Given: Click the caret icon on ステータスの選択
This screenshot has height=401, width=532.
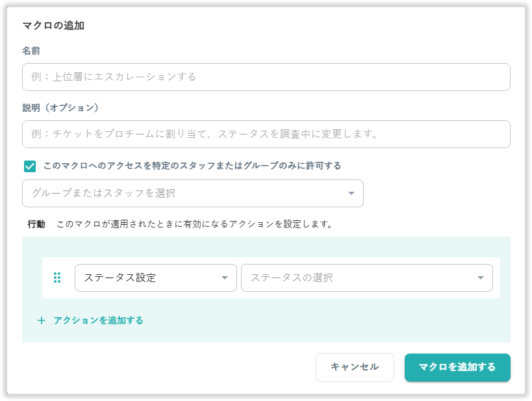Looking at the screenshot, I should (x=481, y=278).
